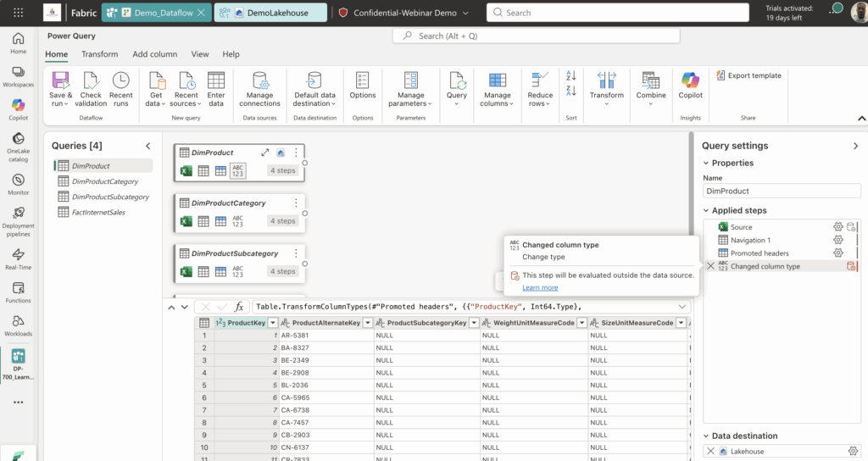Collapse the Applied steps section
The height and width of the screenshot is (461, 868).
[706, 210]
